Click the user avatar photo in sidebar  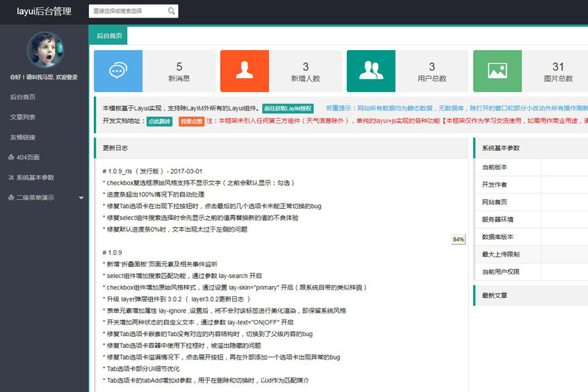[44, 49]
